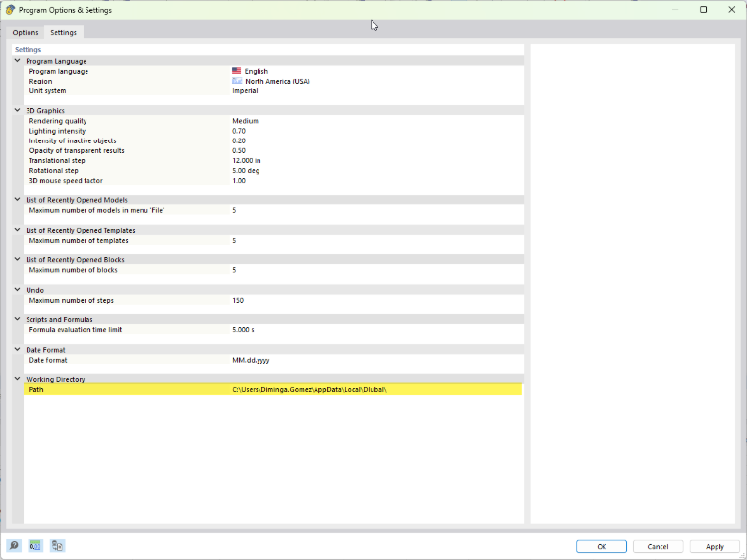Collapse the Undo section

(17, 290)
